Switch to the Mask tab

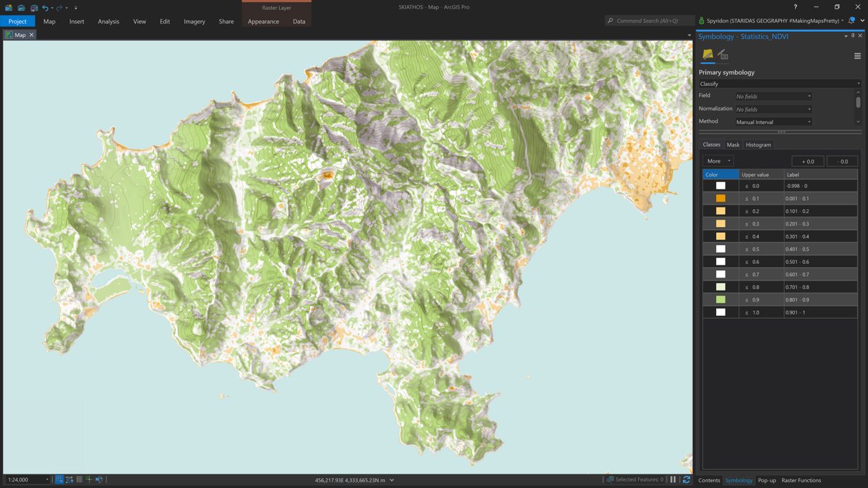pos(733,145)
